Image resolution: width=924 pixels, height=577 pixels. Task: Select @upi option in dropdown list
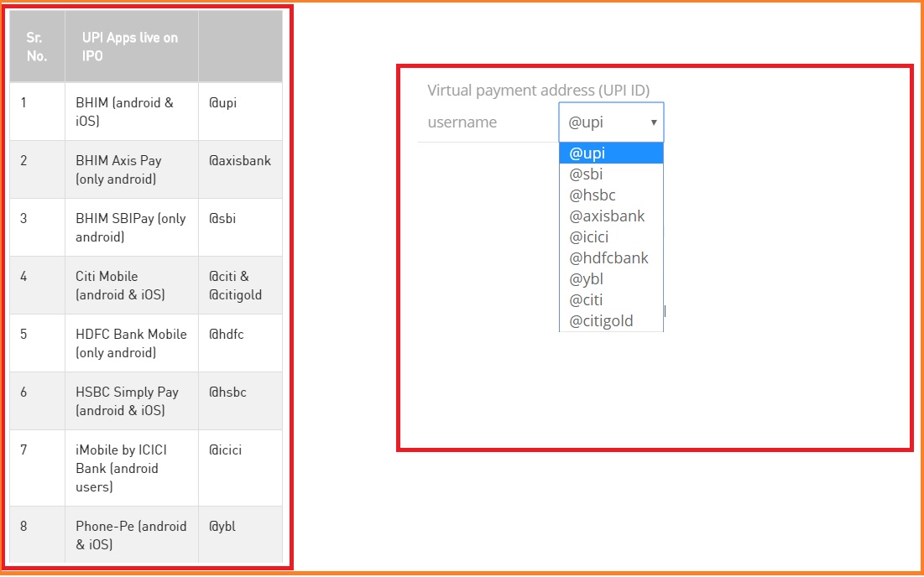pos(611,153)
